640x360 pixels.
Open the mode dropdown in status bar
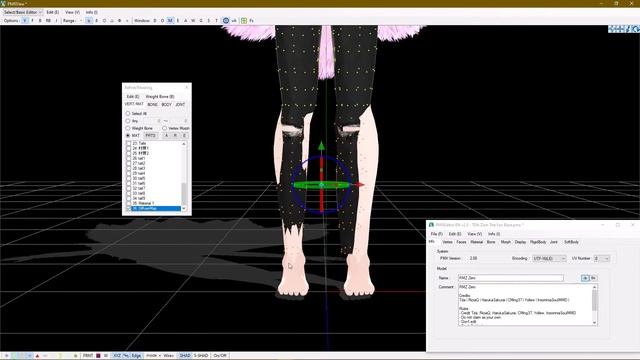coord(153,356)
